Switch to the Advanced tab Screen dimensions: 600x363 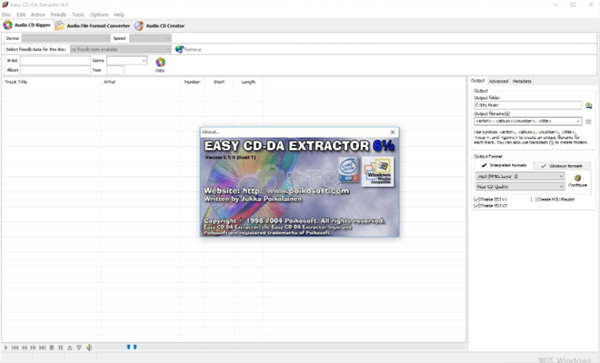[x=499, y=81]
